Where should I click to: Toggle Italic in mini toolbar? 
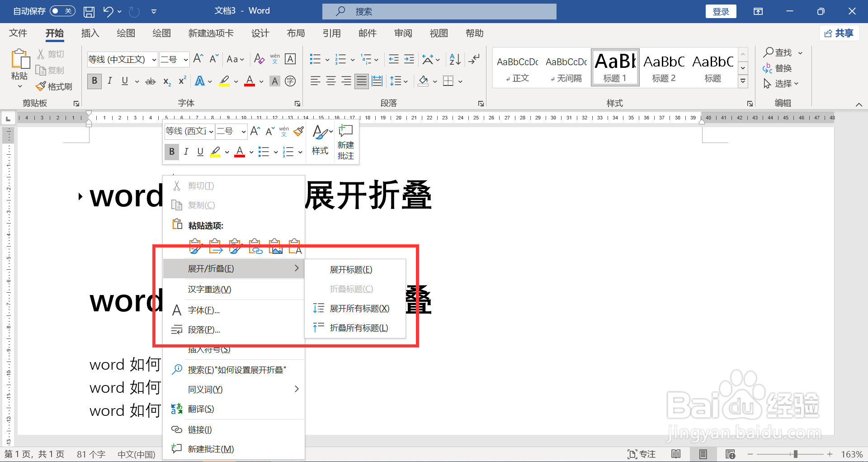pyautogui.click(x=186, y=152)
